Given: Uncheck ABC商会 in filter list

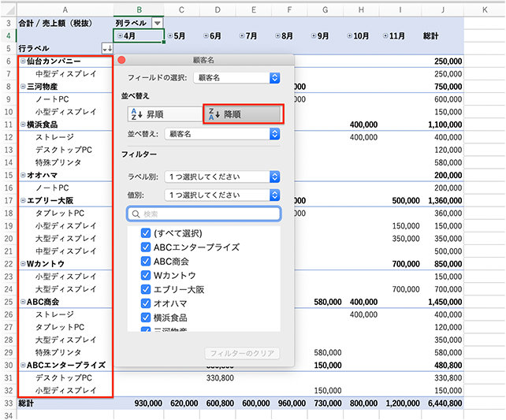Looking at the screenshot, I should pyautogui.click(x=146, y=261).
